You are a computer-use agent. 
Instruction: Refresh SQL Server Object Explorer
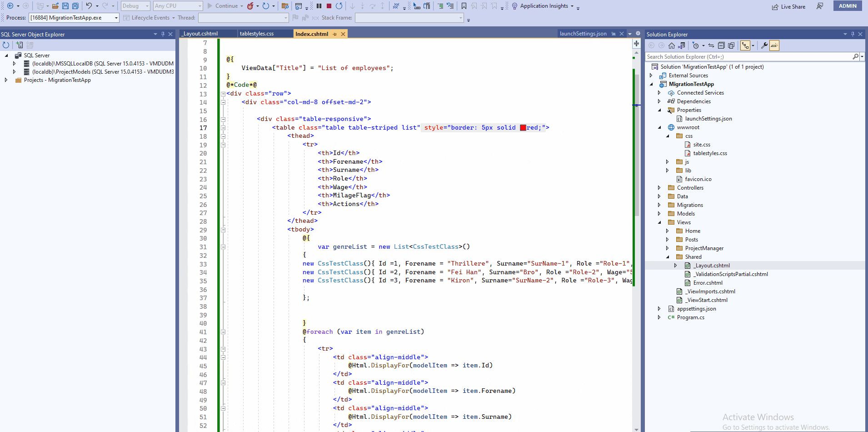pos(5,45)
